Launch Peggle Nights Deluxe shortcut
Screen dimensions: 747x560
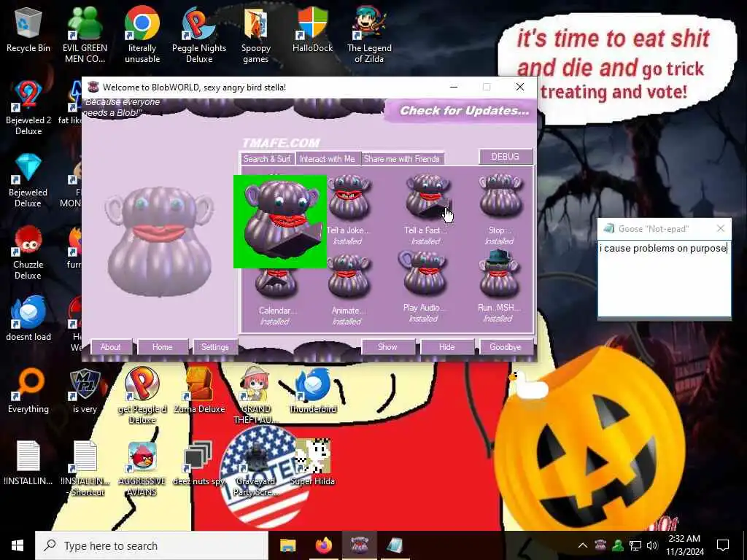click(199, 36)
